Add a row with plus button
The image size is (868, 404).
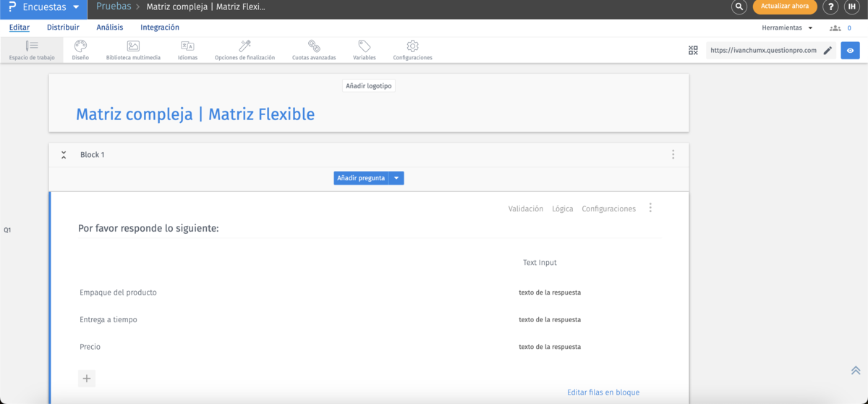[87, 378]
